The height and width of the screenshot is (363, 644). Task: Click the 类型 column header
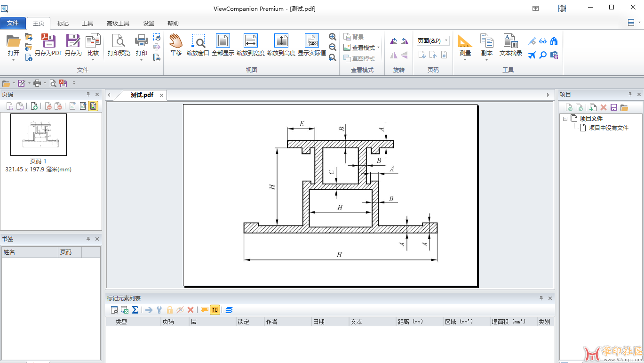133,322
